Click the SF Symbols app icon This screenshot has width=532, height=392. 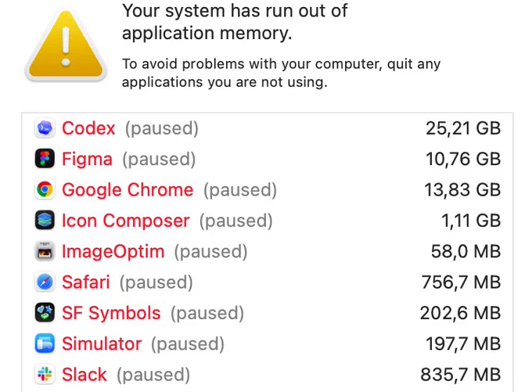tap(45, 312)
